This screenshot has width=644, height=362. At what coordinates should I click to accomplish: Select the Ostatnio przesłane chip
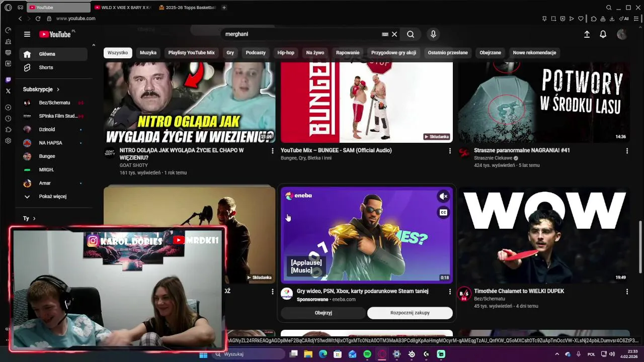(448, 52)
